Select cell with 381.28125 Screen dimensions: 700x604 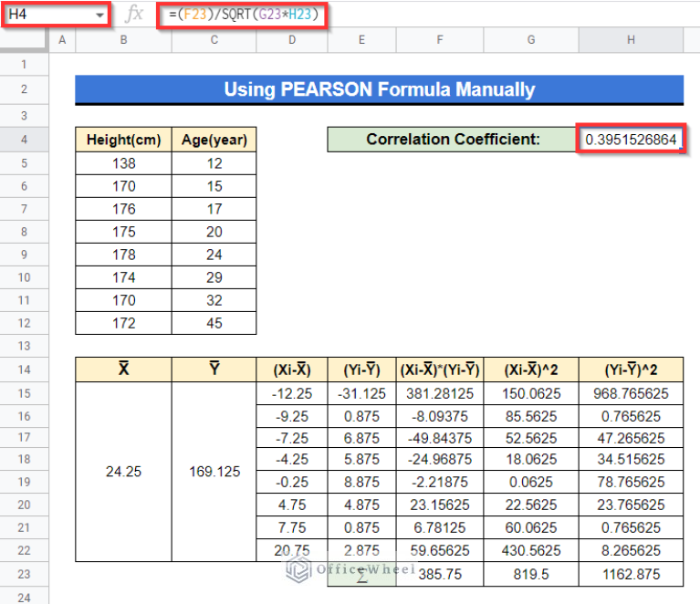(x=440, y=393)
